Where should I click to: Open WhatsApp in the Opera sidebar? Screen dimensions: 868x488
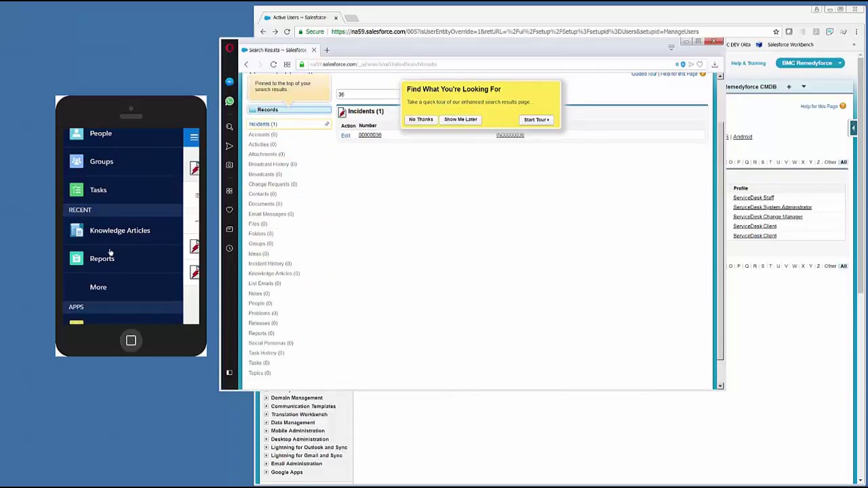[229, 101]
